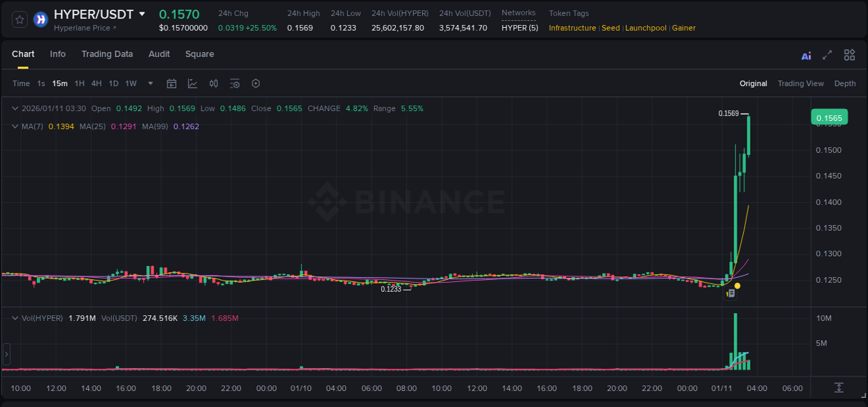Screen dimensions: 868x407
Task: Collapse the MA indicator row chevron
Action: coord(15,126)
